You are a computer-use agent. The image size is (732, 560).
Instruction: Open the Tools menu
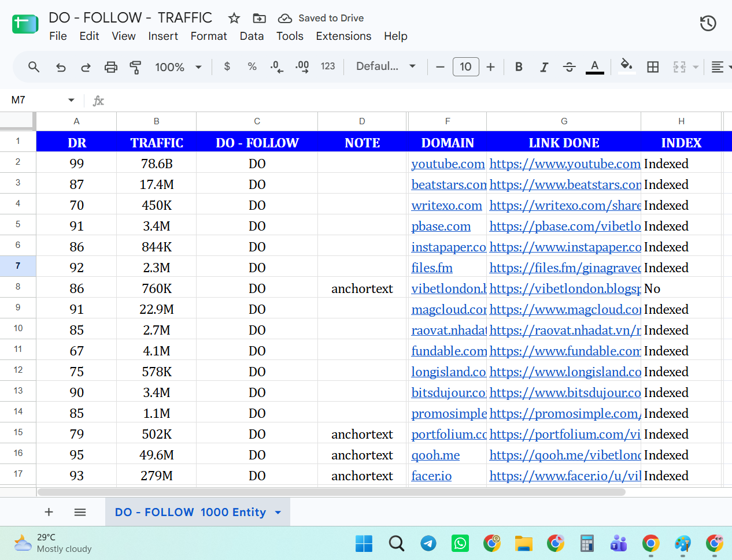290,36
